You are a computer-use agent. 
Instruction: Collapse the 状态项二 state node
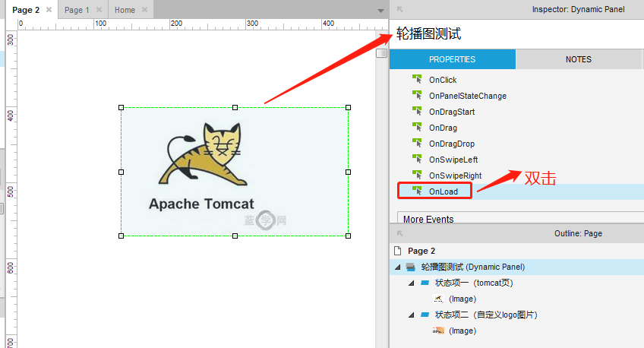pyautogui.click(x=411, y=315)
